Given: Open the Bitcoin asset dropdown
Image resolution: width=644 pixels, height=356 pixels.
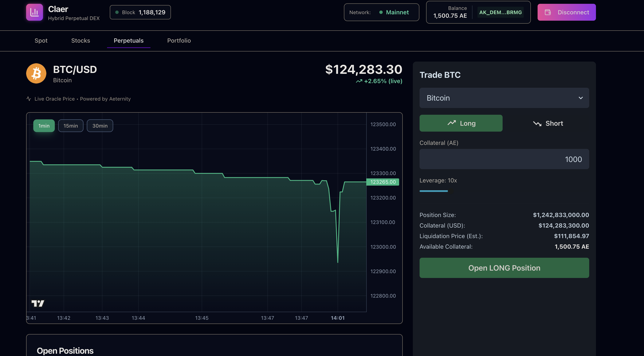Looking at the screenshot, I should (x=504, y=98).
